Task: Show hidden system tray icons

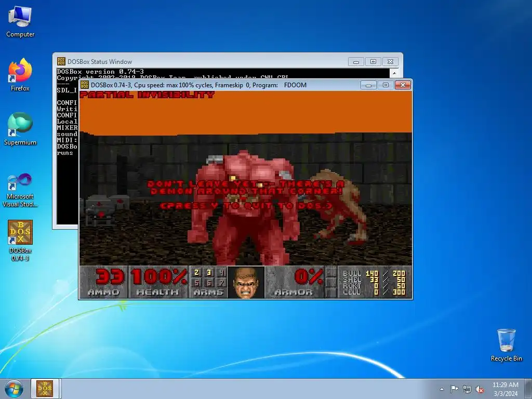Action: [442, 389]
